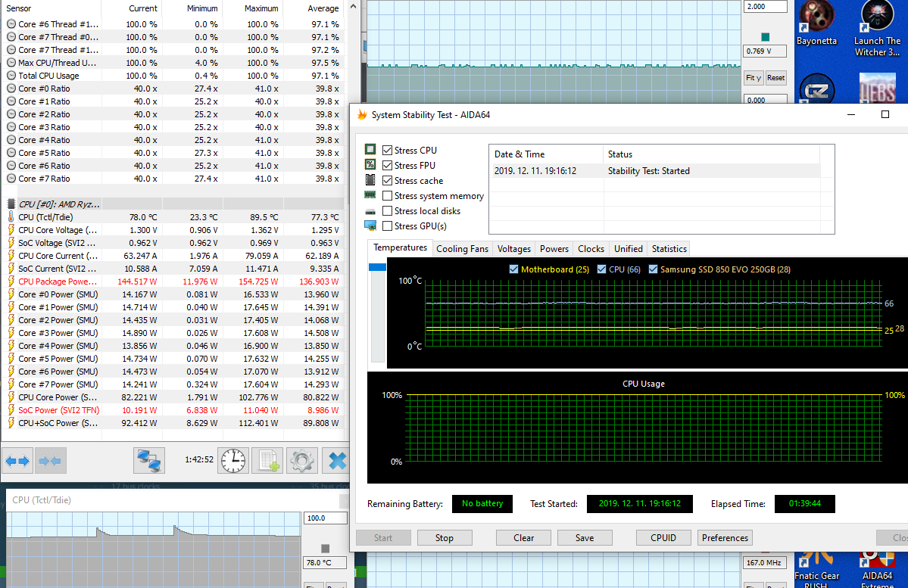
Task: Switch to the Cooling Fans tab
Action: tap(462, 248)
